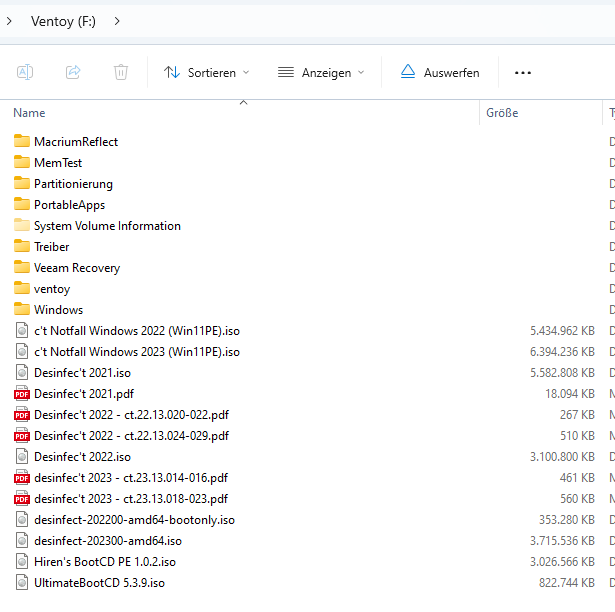Screen dimensions: 615x612
Task: Select folder name Partitionierung
Action: (x=73, y=184)
